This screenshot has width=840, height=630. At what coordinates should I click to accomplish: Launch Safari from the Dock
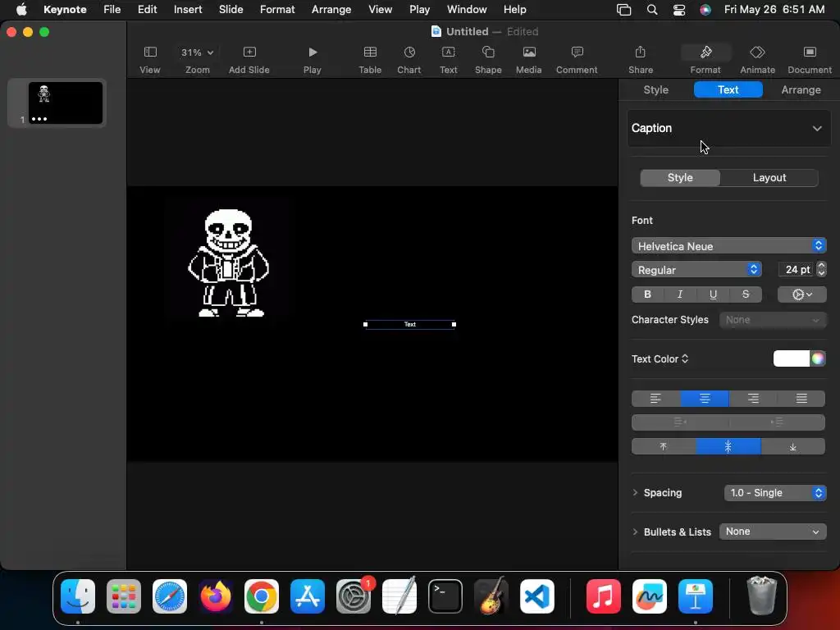click(x=170, y=596)
